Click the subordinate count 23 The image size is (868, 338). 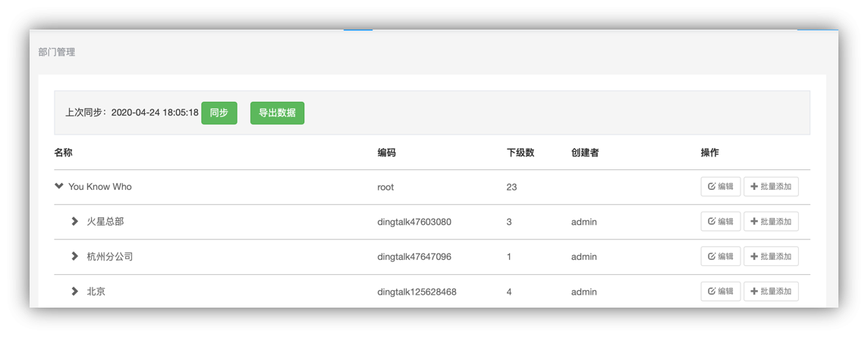coord(511,187)
